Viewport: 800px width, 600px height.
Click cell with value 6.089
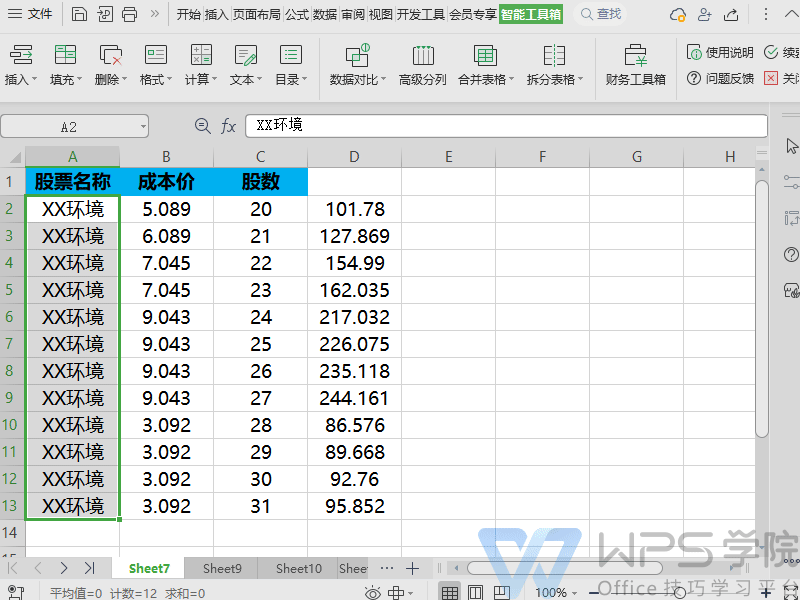(166, 236)
